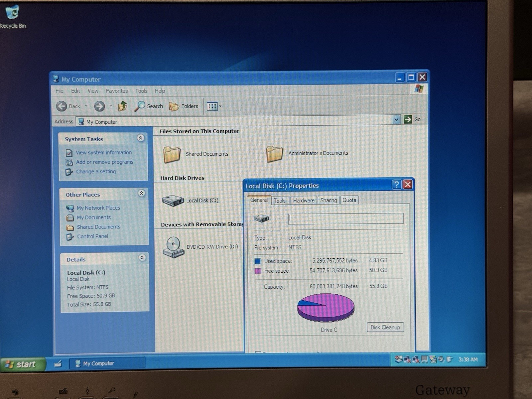
Task: Select the Local Disk (C:) drive icon
Action: pyautogui.click(x=173, y=200)
